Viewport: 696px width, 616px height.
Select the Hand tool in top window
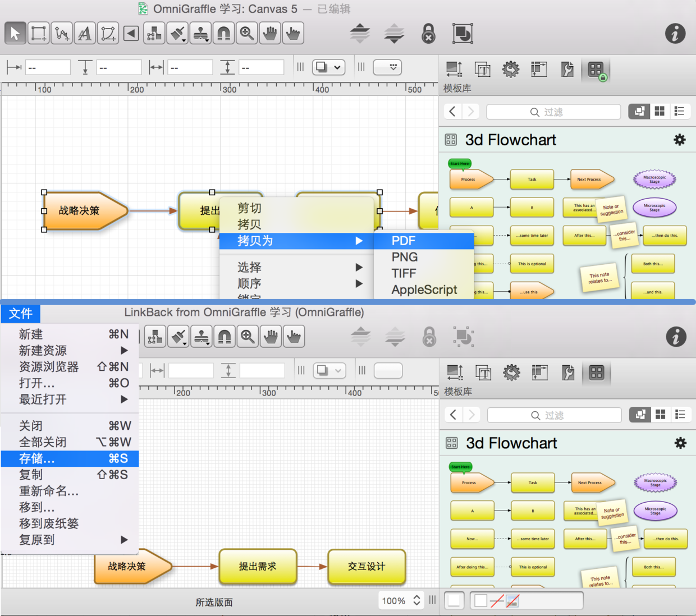tap(270, 33)
